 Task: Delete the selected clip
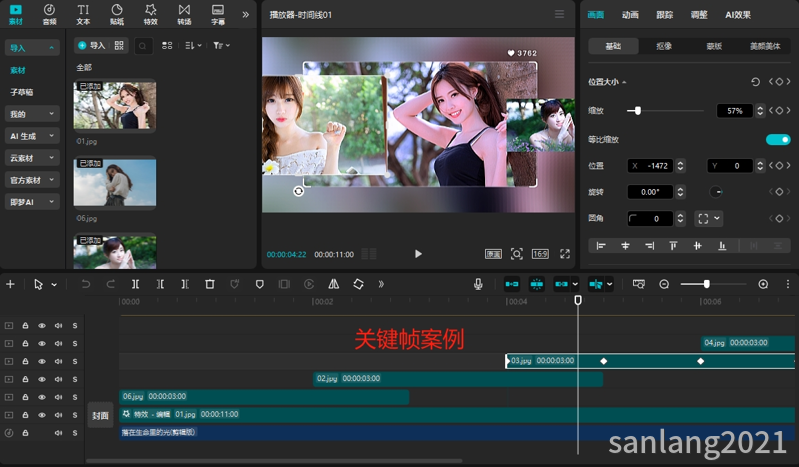(209, 284)
